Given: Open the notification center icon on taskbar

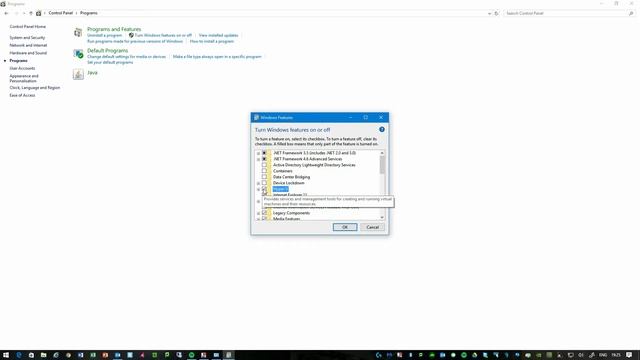Looking at the screenshot, I should coord(629,355).
